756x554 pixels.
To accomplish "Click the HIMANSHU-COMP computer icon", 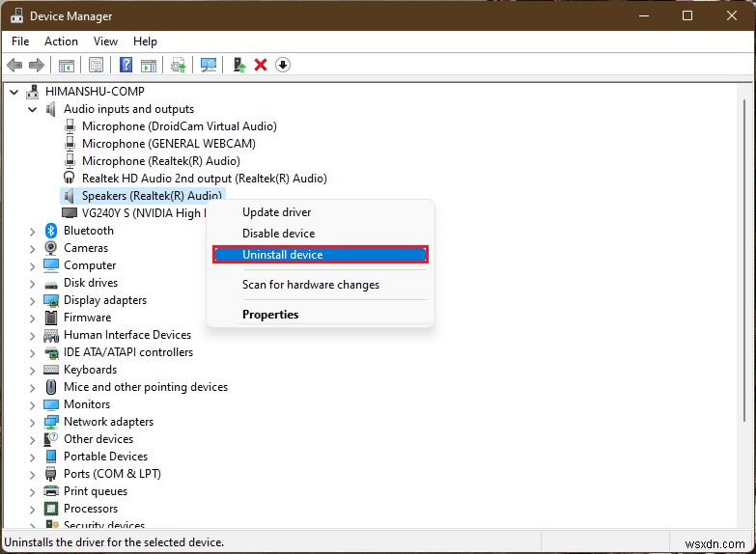I will click(32, 91).
